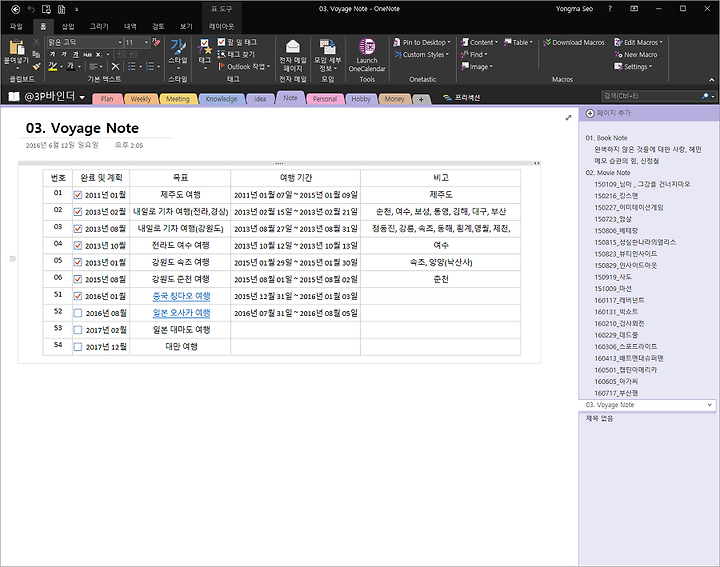This screenshot has width=720, height=567.
Task: Click the Clear formatting eraser icon
Action: coord(156,43)
